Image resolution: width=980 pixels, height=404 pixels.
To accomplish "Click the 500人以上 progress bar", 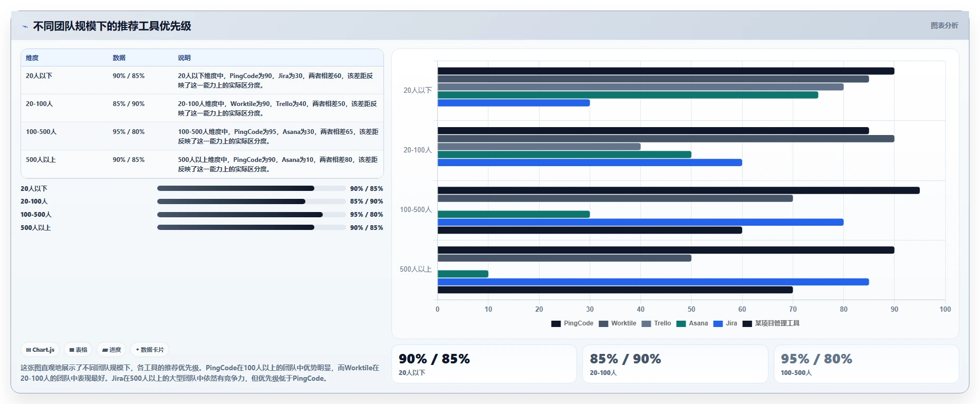I will [x=252, y=228].
